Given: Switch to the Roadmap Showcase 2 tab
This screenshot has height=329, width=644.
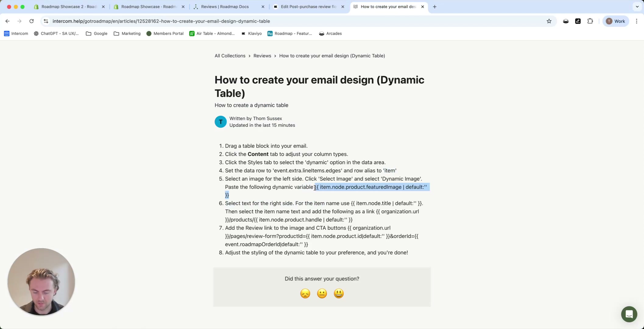Looking at the screenshot, I should (67, 6).
